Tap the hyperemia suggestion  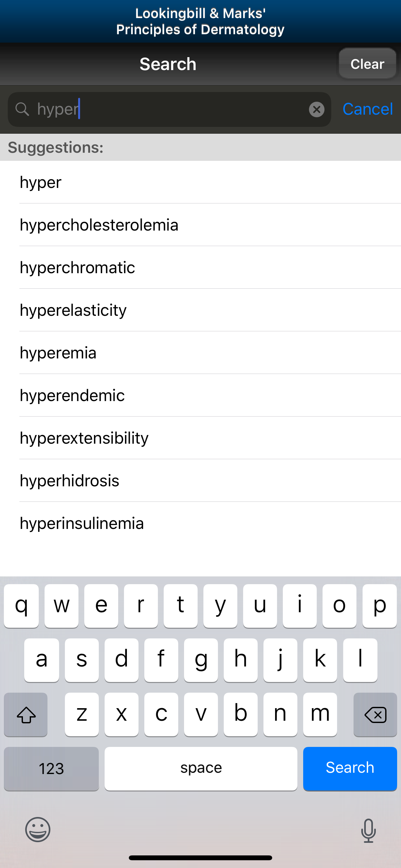58,353
